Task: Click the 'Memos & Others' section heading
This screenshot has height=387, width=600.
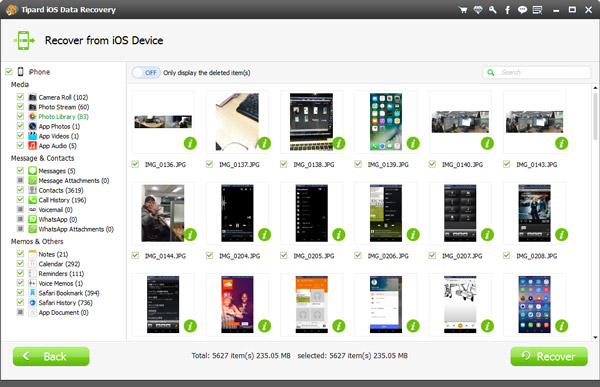Action: 37,242
